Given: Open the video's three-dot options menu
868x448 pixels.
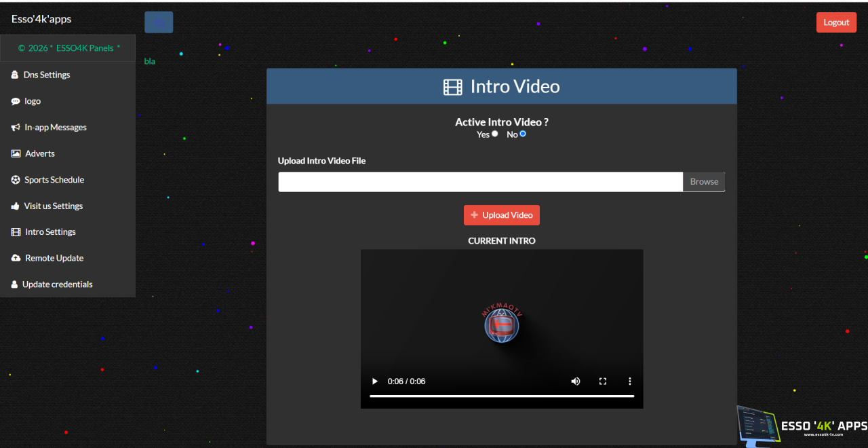Looking at the screenshot, I should (x=629, y=381).
